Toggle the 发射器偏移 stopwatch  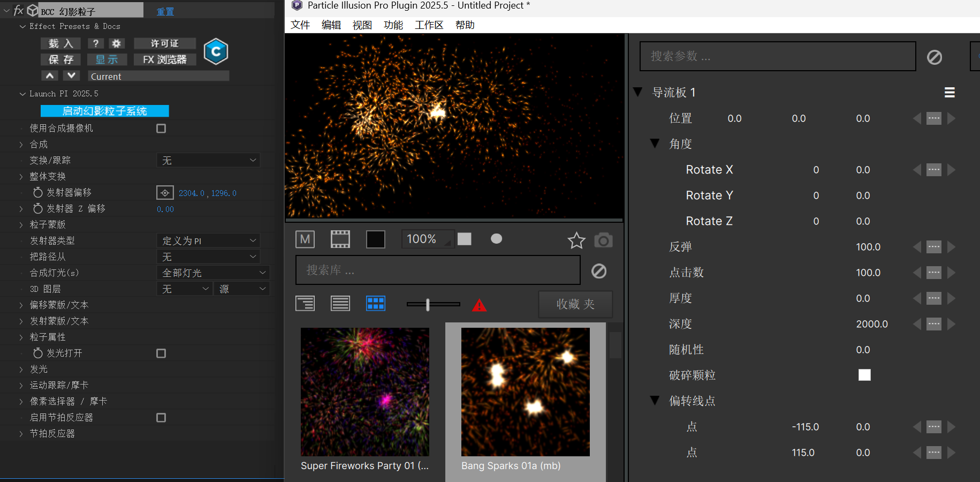[38, 192]
